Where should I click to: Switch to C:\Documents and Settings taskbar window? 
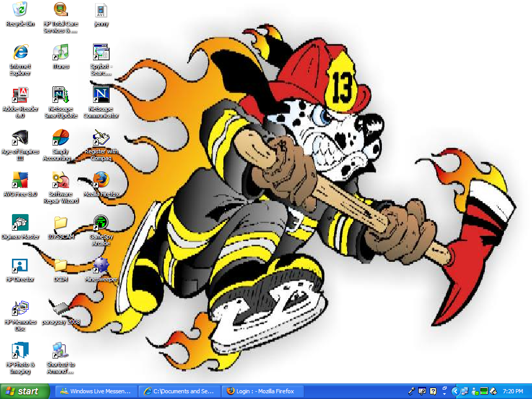(179, 391)
